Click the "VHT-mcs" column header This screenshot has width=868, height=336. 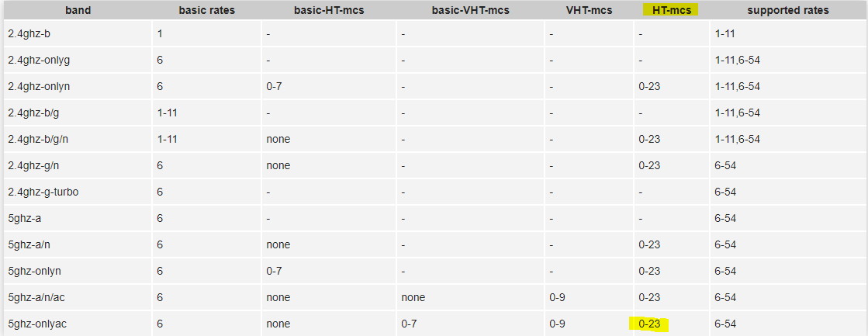[589, 10]
